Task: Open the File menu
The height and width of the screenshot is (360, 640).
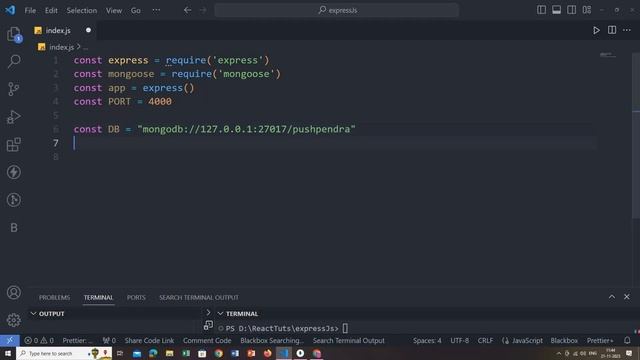Action: click(30, 11)
